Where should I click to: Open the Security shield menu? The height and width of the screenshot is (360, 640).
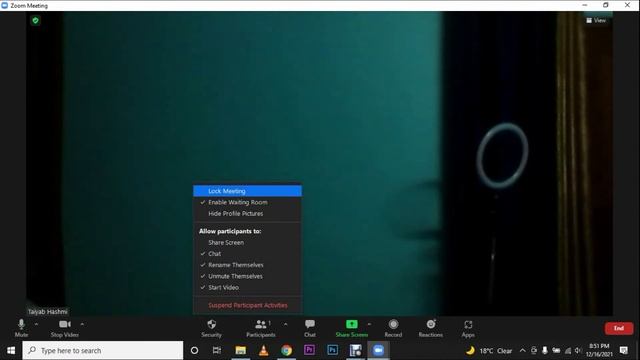211,328
